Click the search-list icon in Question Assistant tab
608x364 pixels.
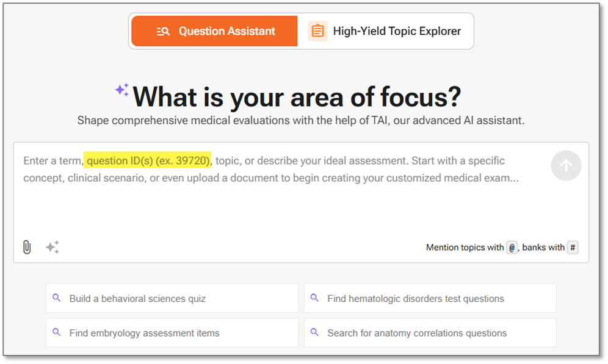pos(163,31)
